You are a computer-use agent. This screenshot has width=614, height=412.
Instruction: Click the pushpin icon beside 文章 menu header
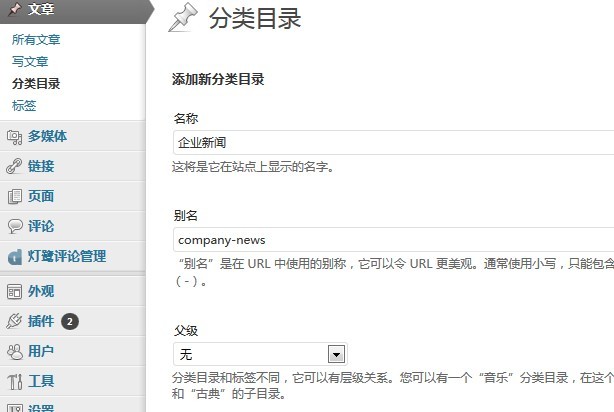click(14, 9)
